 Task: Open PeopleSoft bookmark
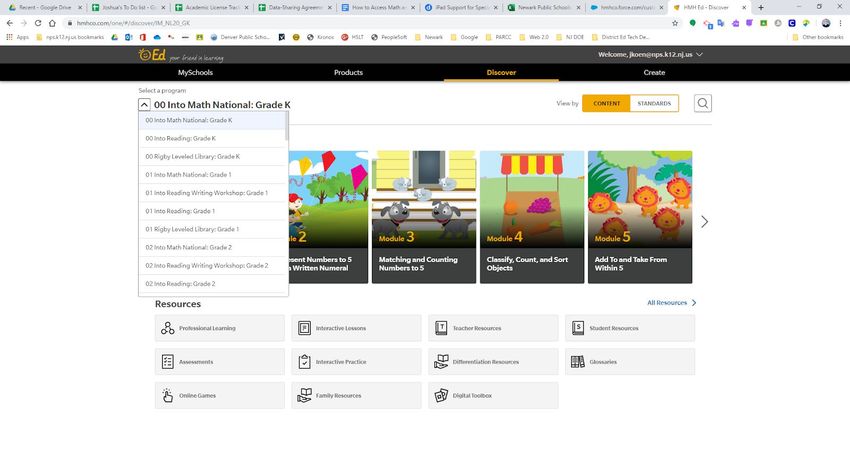click(x=390, y=37)
